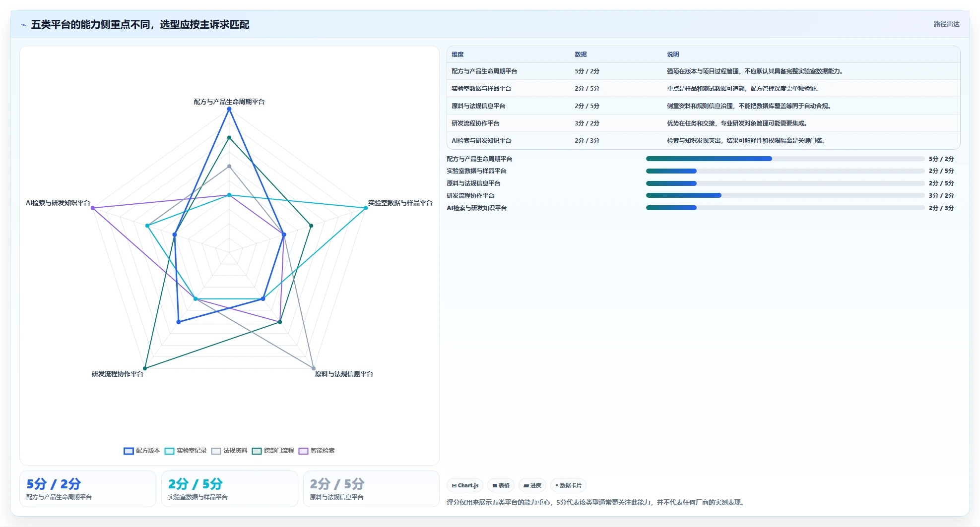Viewport: 980px width, 527px height.
Task: Click the 表格 tag
Action: pyautogui.click(x=501, y=485)
